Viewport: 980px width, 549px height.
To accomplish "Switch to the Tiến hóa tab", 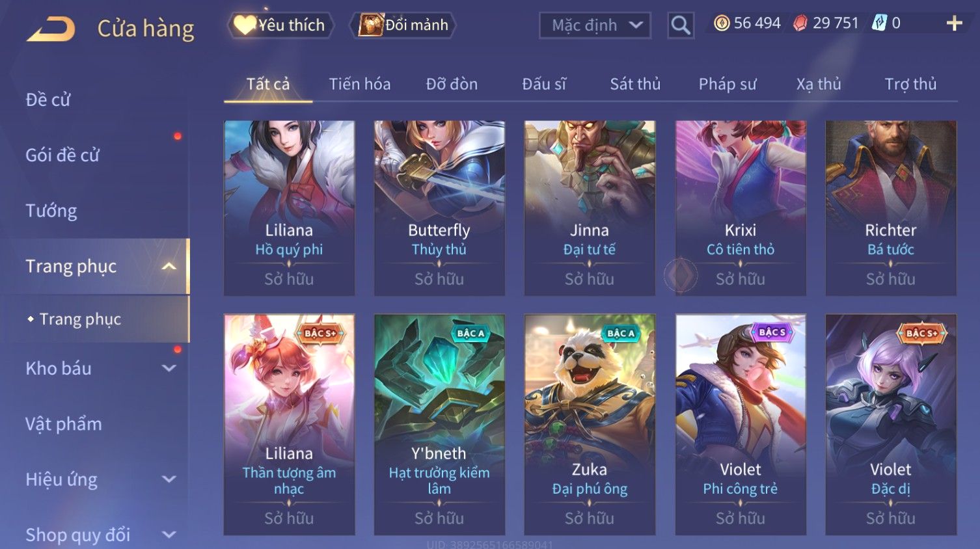I will tap(359, 84).
